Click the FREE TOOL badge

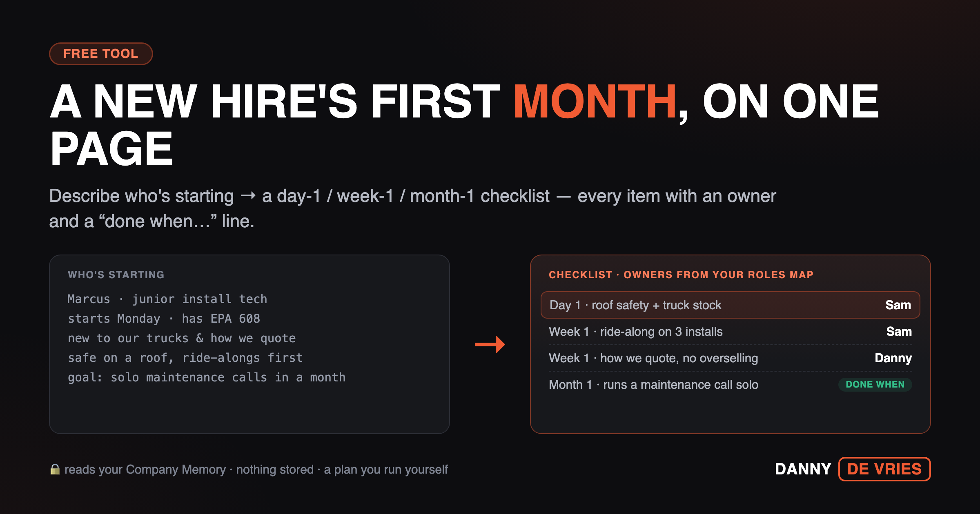coord(101,54)
